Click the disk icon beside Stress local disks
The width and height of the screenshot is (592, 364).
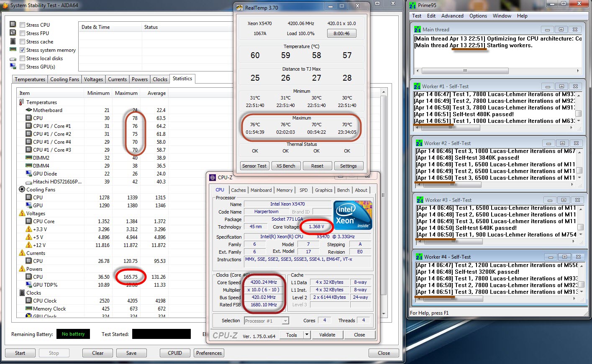(13, 59)
